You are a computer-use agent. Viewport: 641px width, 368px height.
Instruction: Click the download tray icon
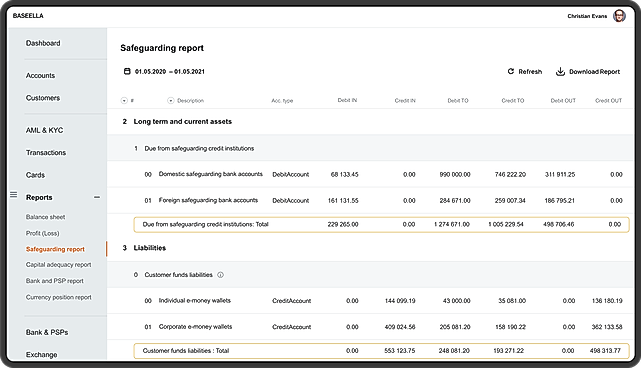(560, 72)
